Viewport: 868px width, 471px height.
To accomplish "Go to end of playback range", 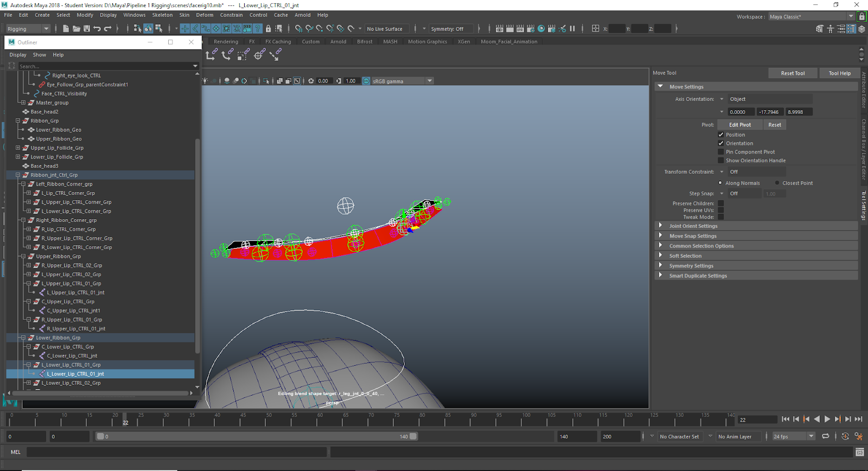I will [x=858, y=419].
